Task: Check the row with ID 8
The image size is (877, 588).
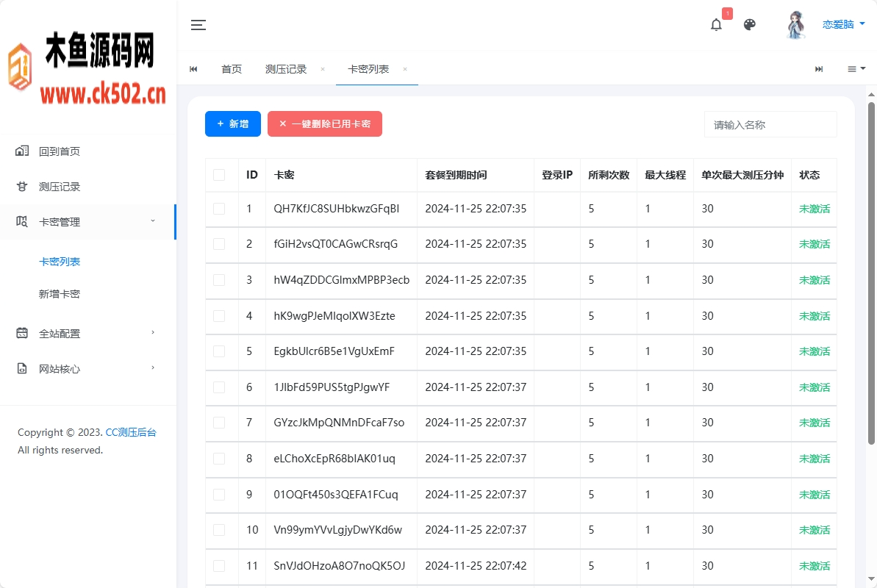Action: click(219, 458)
